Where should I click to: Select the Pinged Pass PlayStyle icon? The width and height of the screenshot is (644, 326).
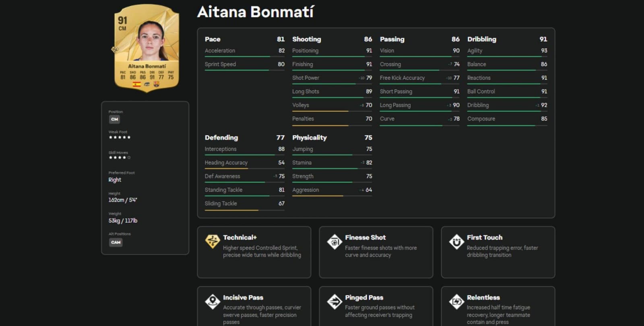(334, 302)
